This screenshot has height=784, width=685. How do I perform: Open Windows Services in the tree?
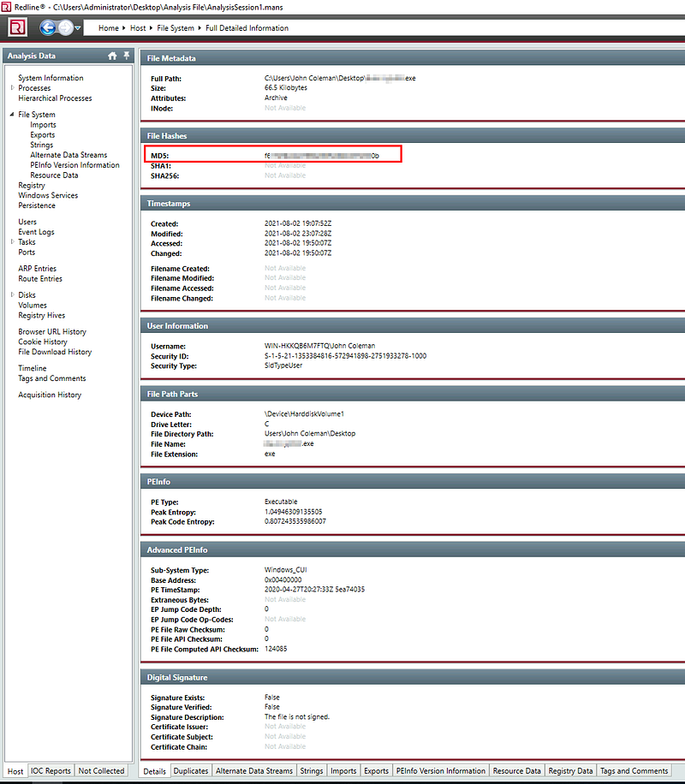point(48,195)
